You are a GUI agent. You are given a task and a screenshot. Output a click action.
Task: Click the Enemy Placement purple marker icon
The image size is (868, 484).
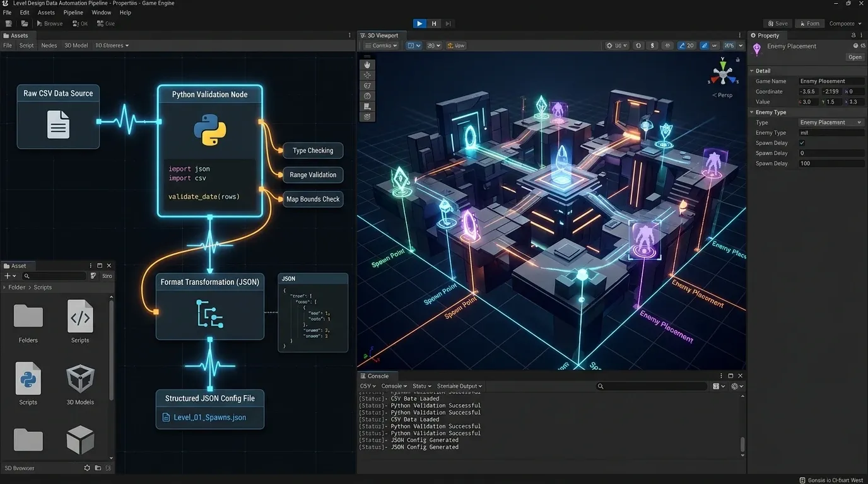pos(757,49)
